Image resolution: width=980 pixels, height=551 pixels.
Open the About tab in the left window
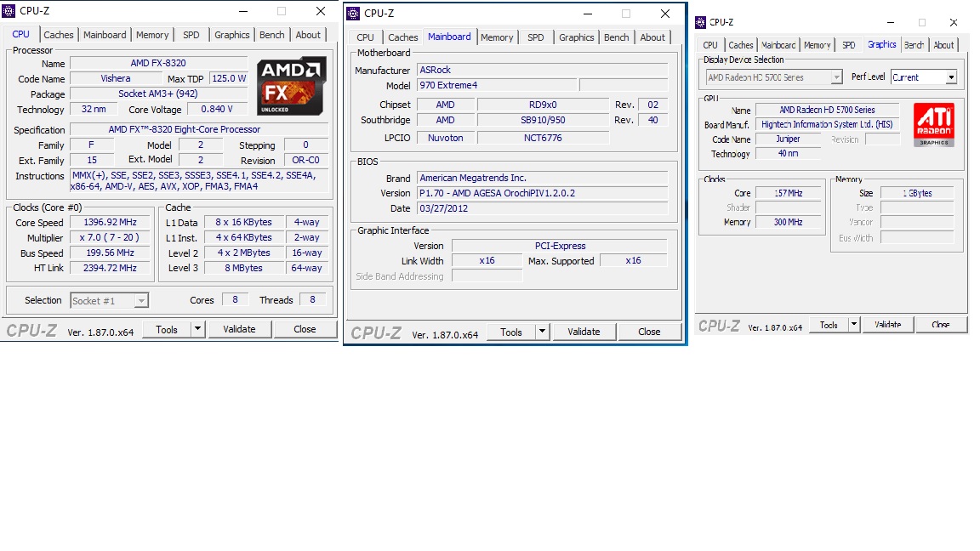point(308,35)
